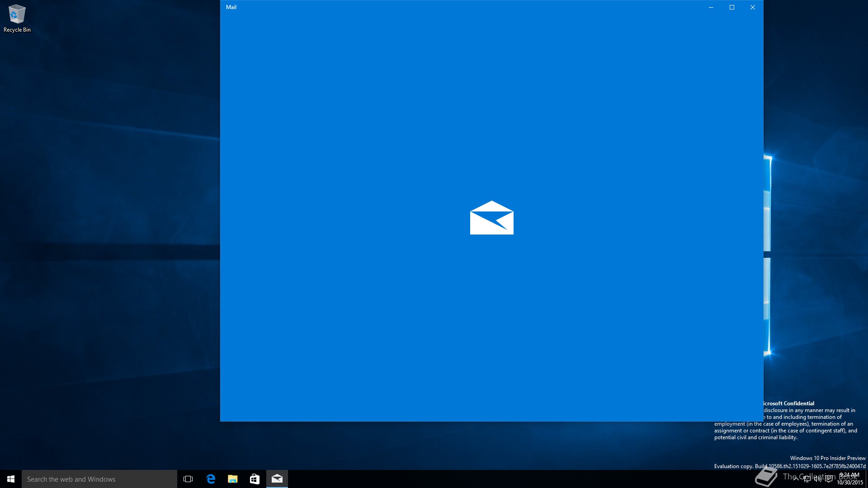Open the Windows Start menu

point(11,479)
